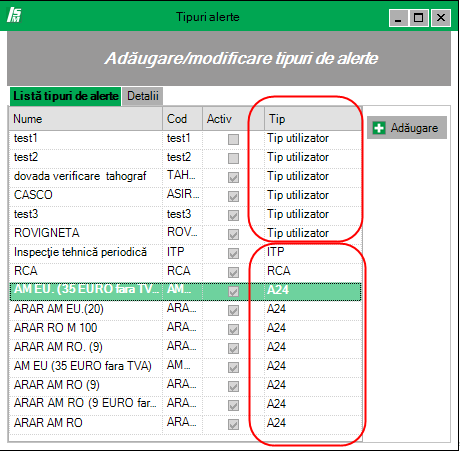Switch to the Detalii tab
This screenshot has height=451, width=460.
pyautogui.click(x=143, y=96)
